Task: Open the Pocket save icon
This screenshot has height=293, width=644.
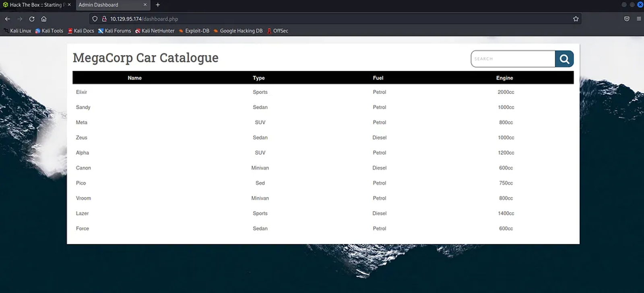Action: (627, 19)
